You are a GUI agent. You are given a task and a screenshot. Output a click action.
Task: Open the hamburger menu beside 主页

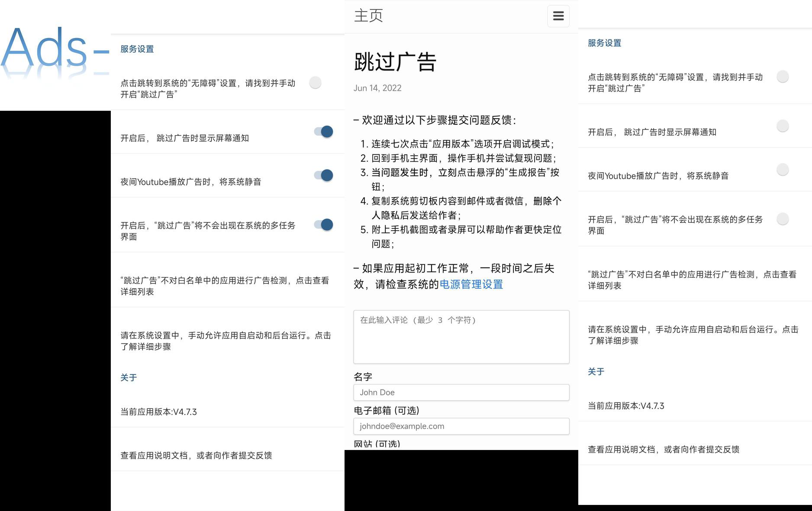pos(558,16)
